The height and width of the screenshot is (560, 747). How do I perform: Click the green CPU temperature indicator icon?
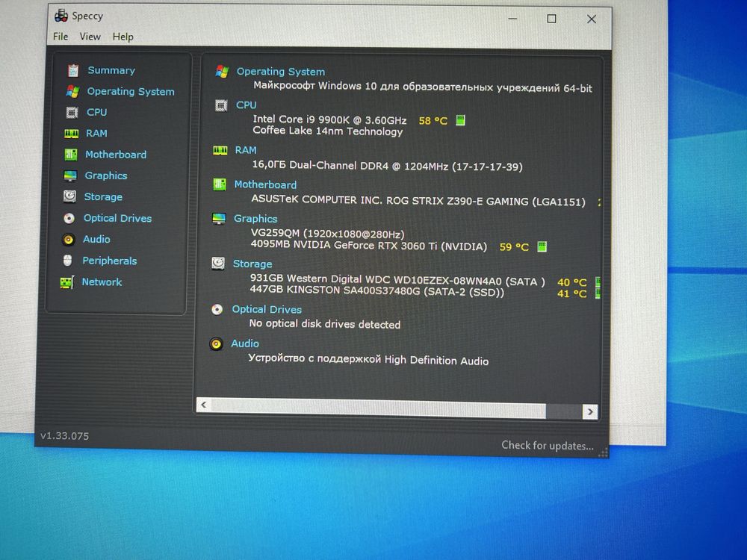click(460, 120)
